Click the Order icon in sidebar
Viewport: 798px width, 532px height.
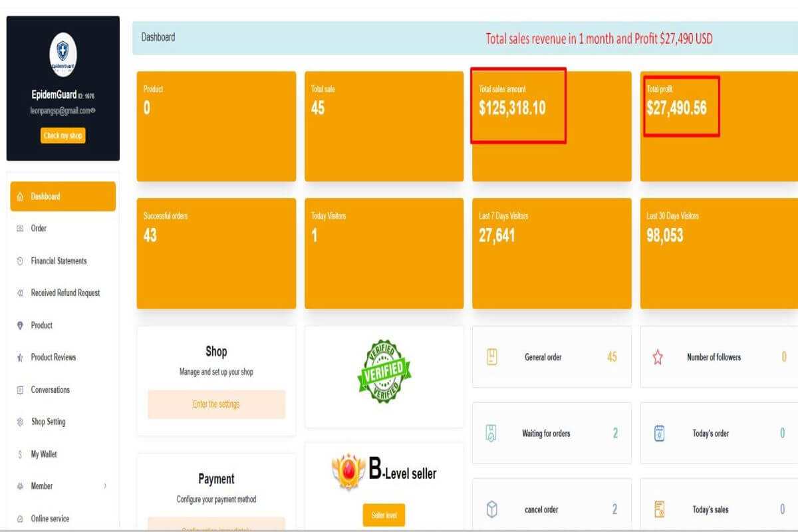pos(20,229)
